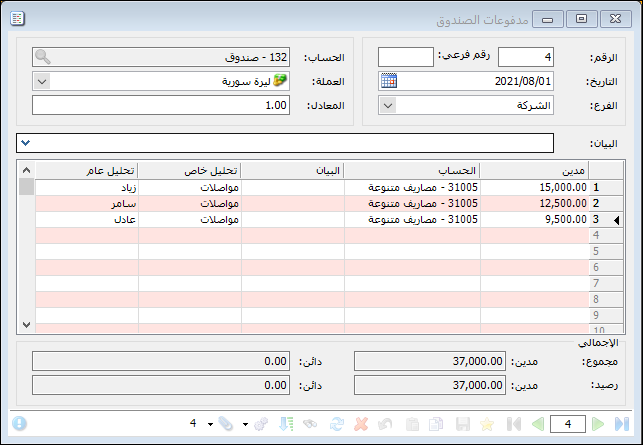643x445 pixels.
Task: Select the cell 12,500.00
Action: pyautogui.click(x=534, y=203)
